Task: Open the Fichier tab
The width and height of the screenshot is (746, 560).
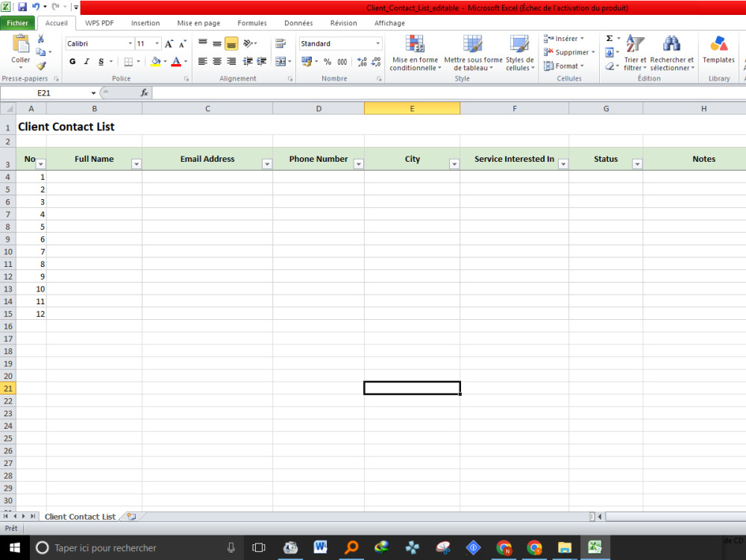Action: tap(18, 23)
